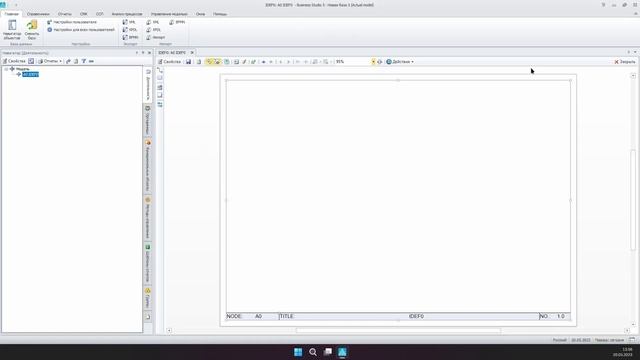The height and width of the screenshot is (360, 640).
Task: Open the Управление моделью ribbon tab
Action: (169, 14)
